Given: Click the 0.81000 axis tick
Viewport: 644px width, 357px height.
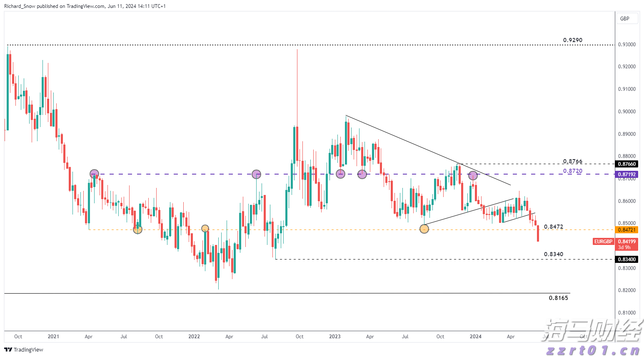Looking at the screenshot, I should (627, 313).
